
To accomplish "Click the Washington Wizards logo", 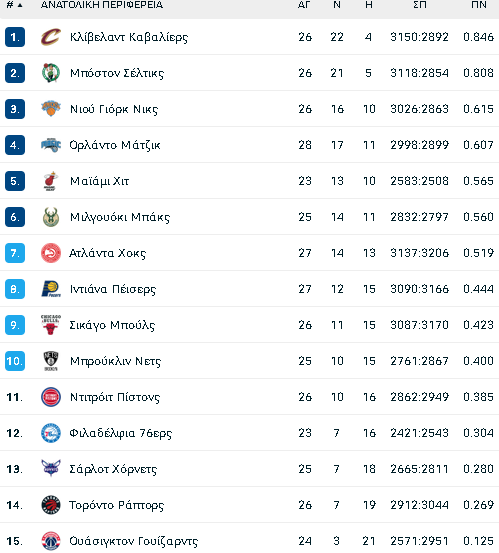I will coord(51,541).
